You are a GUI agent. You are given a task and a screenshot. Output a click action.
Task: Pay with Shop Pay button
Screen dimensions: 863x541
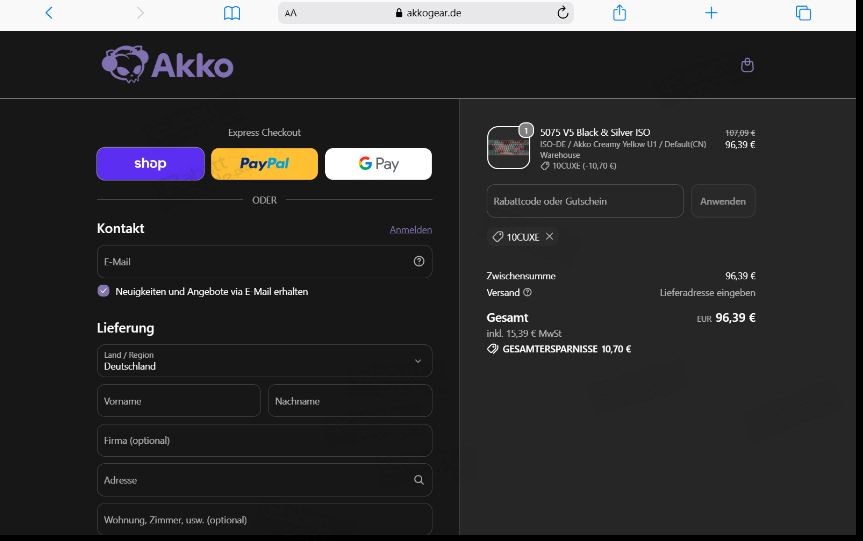coord(150,163)
